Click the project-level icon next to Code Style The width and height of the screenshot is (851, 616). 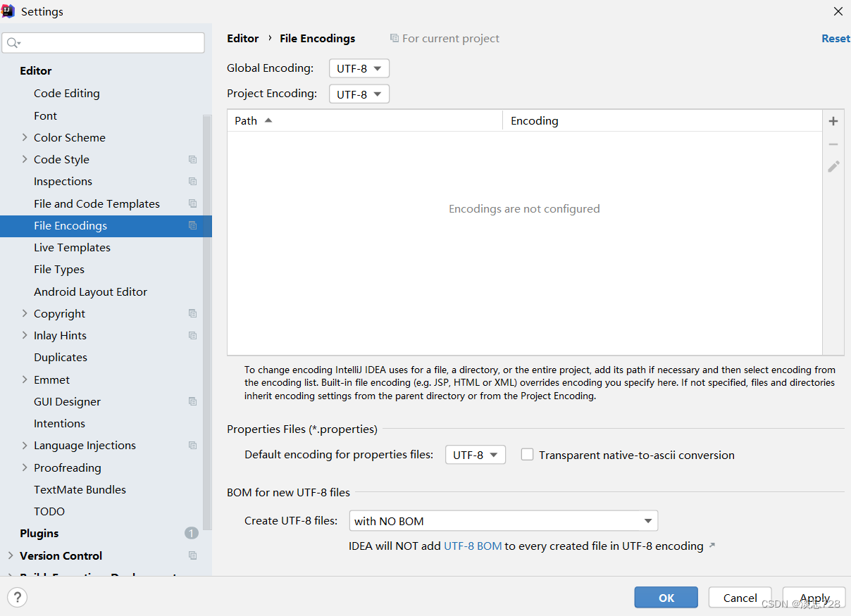point(192,160)
